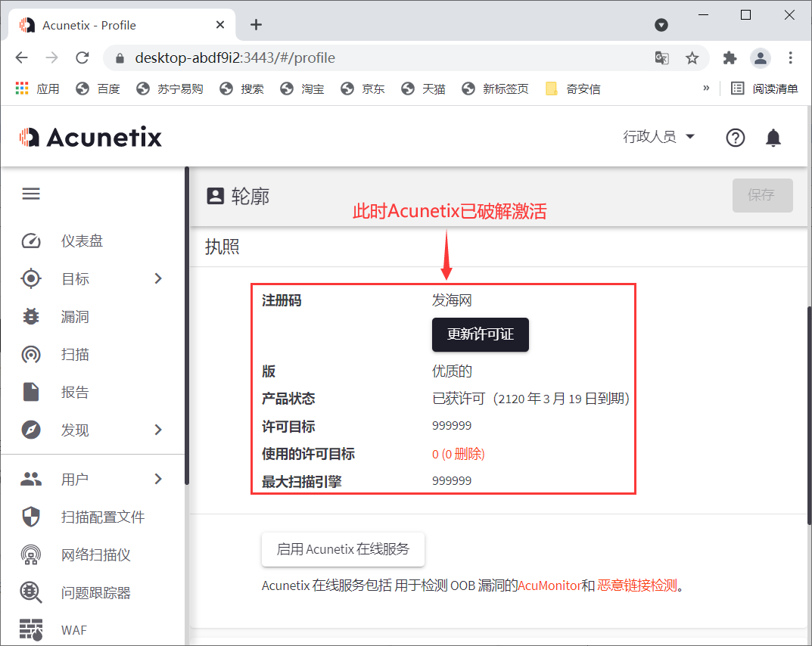Click the 0 (0 删除) used targets link
This screenshot has width=812, height=646.
(459, 454)
